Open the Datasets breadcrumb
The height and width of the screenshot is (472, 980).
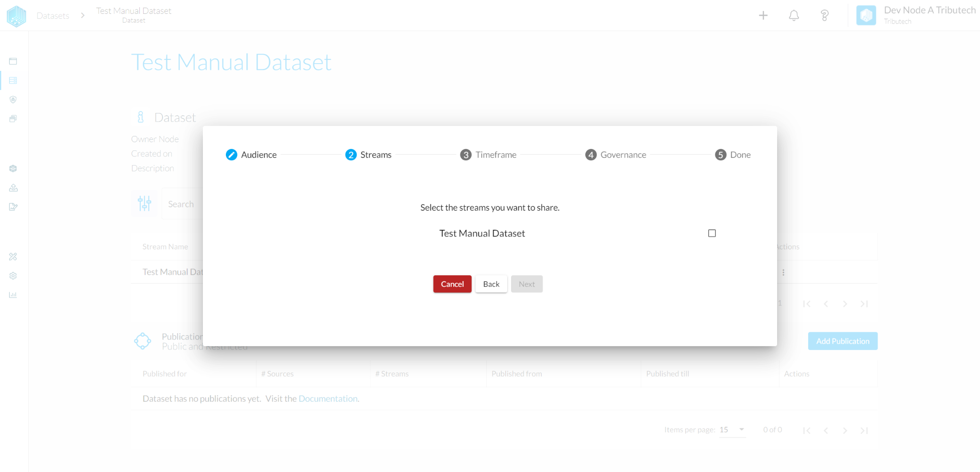(53, 16)
